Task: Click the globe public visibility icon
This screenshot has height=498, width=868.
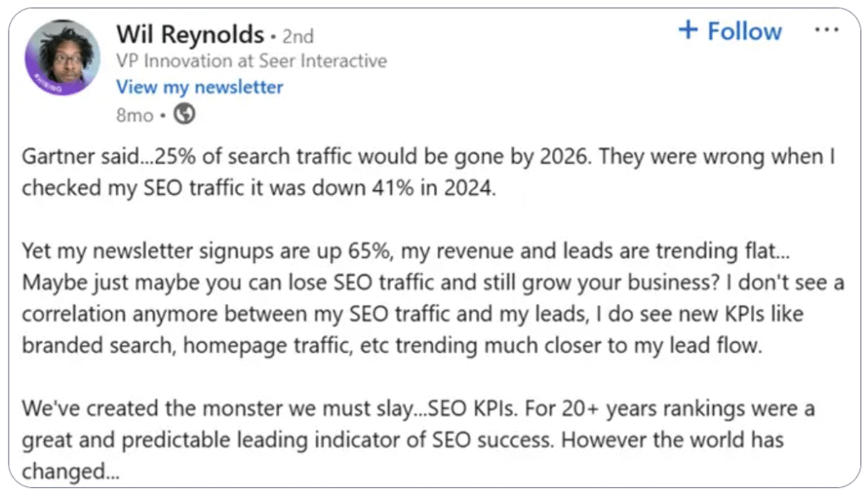Action: pyautogui.click(x=184, y=115)
